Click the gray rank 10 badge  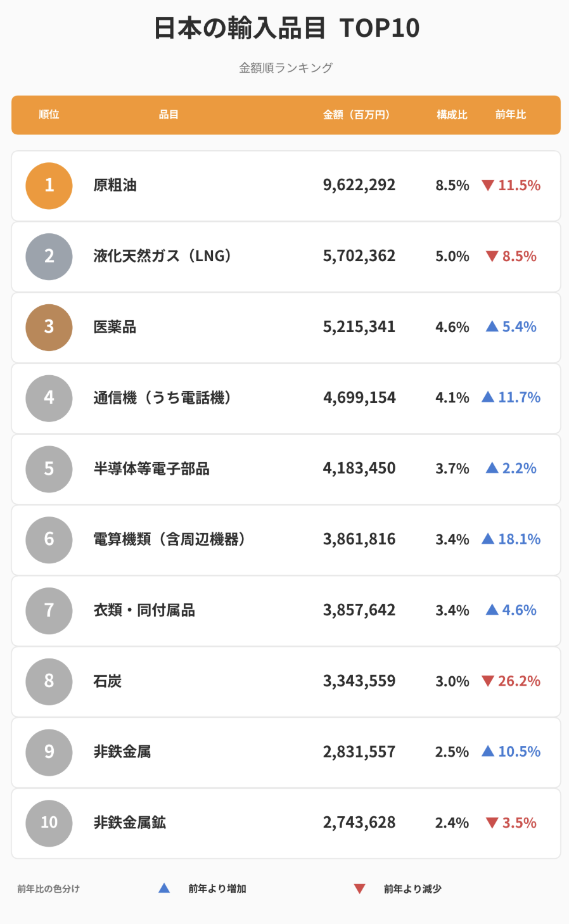(49, 823)
